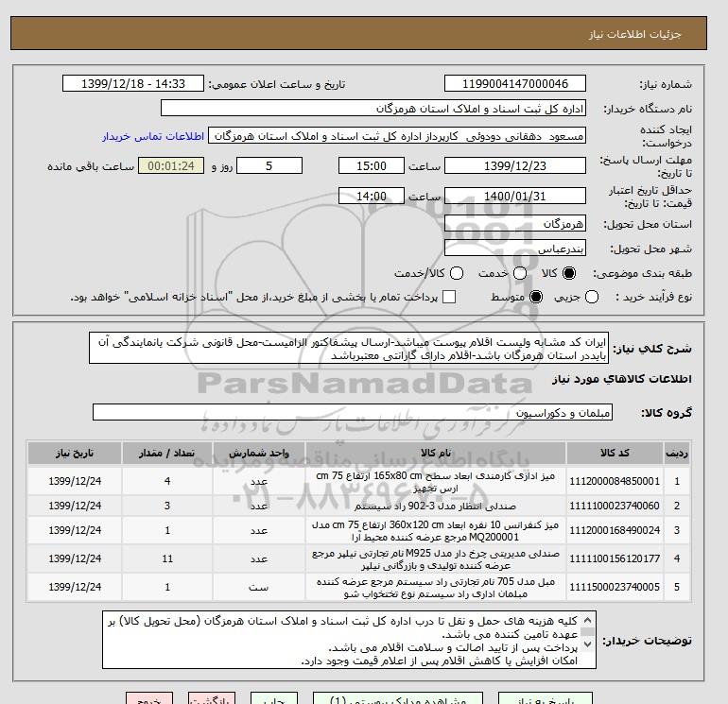Click the item name میز کنفرانس 10 نفره
Image resolution: width=728 pixels, height=704 pixels.
[x=436, y=530]
